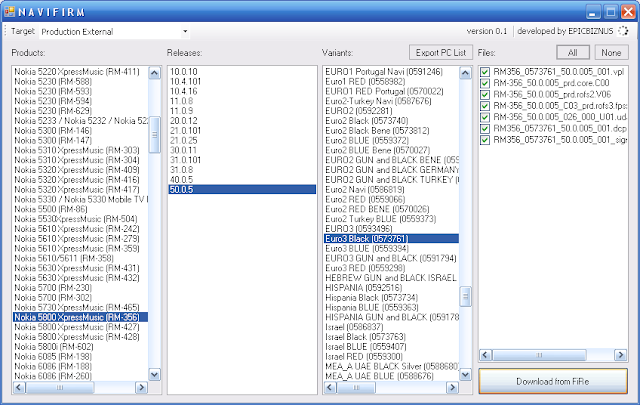Uncheck all files with None button
The height and width of the screenshot is (405, 640).
coord(611,53)
